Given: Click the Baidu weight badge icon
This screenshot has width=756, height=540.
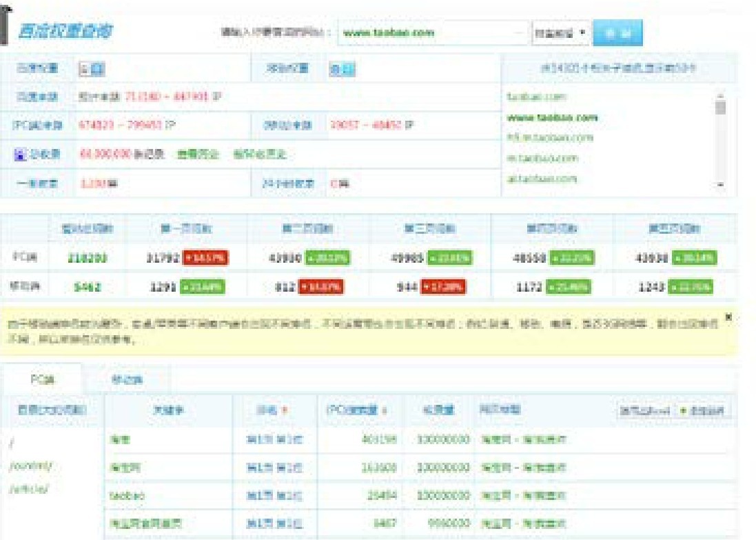Looking at the screenshot, I should tap(91, 69).
